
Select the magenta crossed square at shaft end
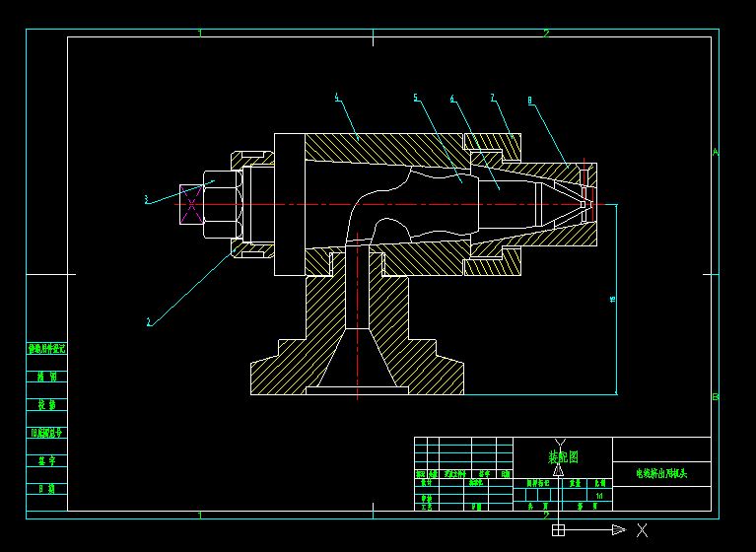coord(191,204)
